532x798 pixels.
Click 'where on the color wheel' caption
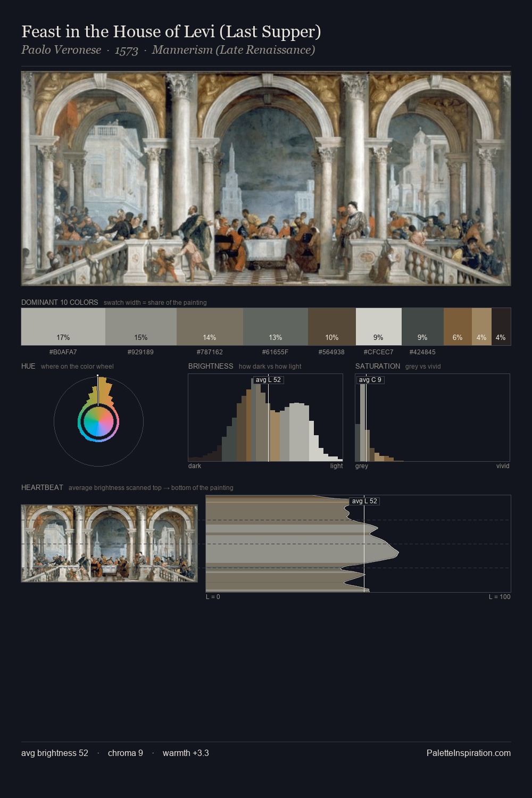[x=77, y=367]
